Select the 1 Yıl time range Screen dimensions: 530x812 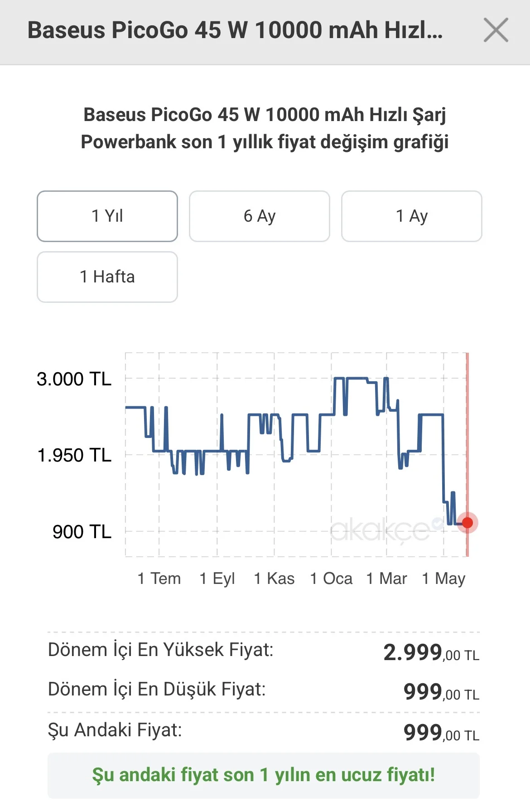[x=107, y=216]
